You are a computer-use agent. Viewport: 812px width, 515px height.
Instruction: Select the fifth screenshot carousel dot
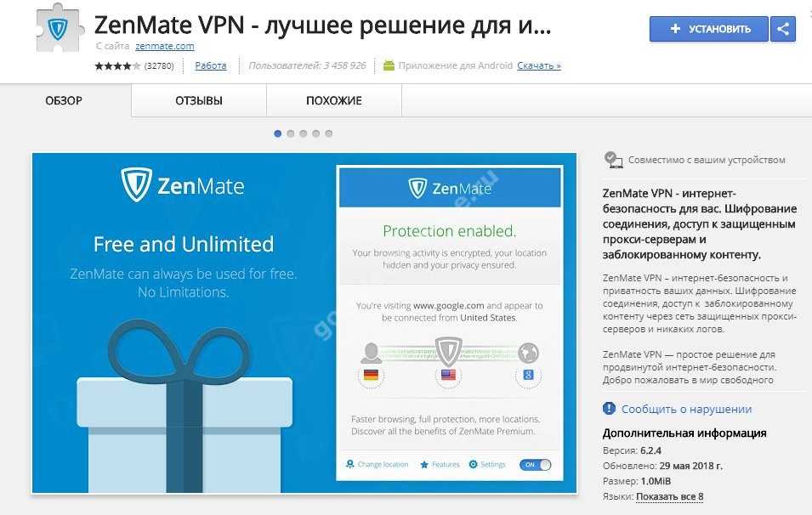pyautogui.click(x=329, y=133)
